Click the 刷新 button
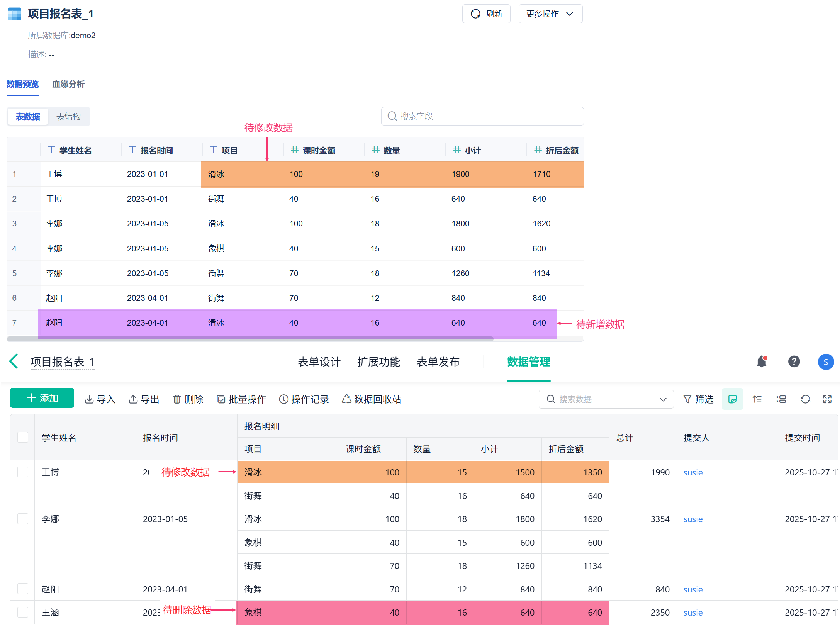Viewport: 840px width, 628px height. click(x=486, y=14)
